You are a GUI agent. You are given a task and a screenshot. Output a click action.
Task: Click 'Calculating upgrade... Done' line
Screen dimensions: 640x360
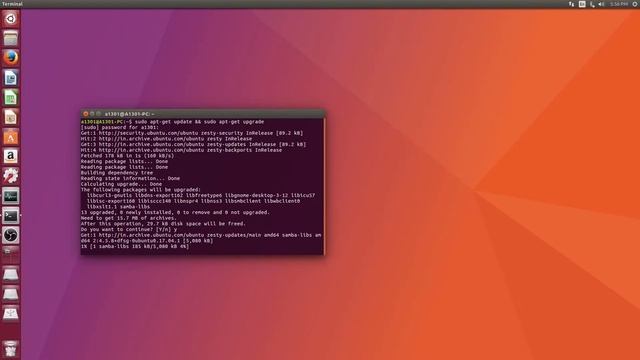pos(121,184)
